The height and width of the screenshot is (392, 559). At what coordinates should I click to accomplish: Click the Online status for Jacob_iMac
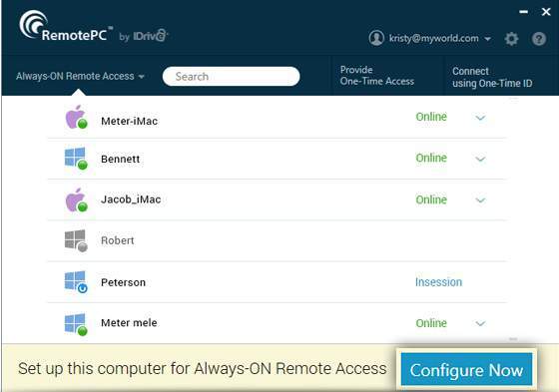click(431, 199)
